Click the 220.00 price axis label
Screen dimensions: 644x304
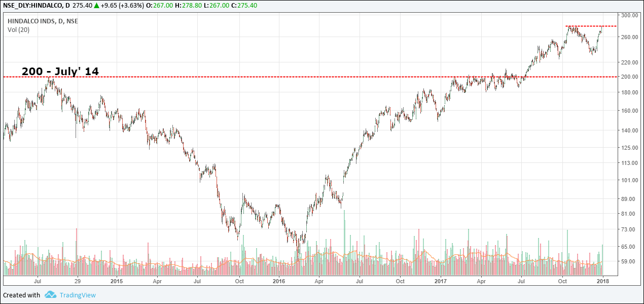[629, 62]
